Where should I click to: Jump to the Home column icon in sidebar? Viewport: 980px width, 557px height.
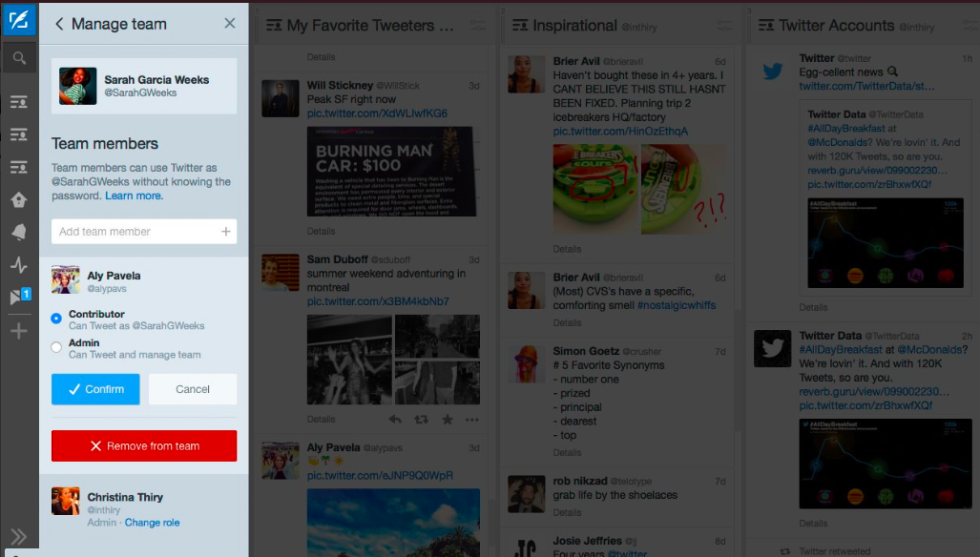(19, 199)
